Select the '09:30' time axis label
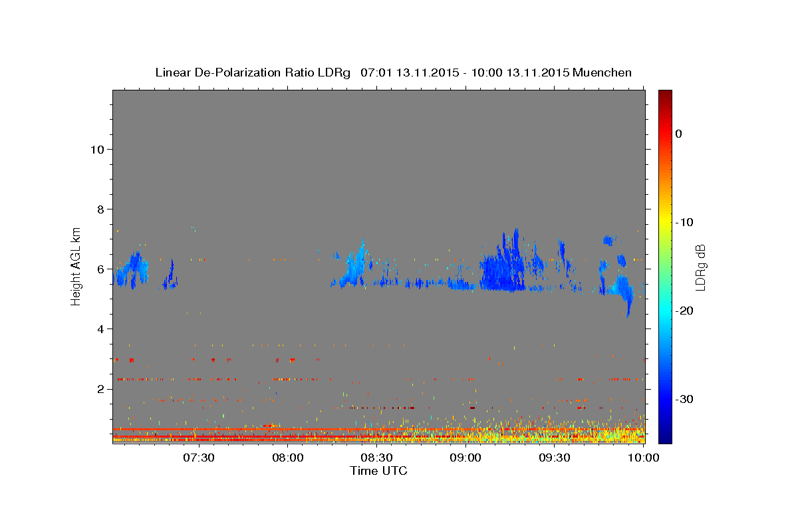798x532 pixels. 555,458
